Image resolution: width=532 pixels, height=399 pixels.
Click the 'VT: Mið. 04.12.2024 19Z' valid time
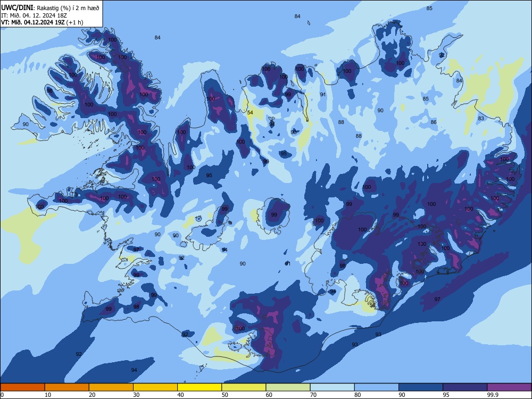(x=32, y=22)
